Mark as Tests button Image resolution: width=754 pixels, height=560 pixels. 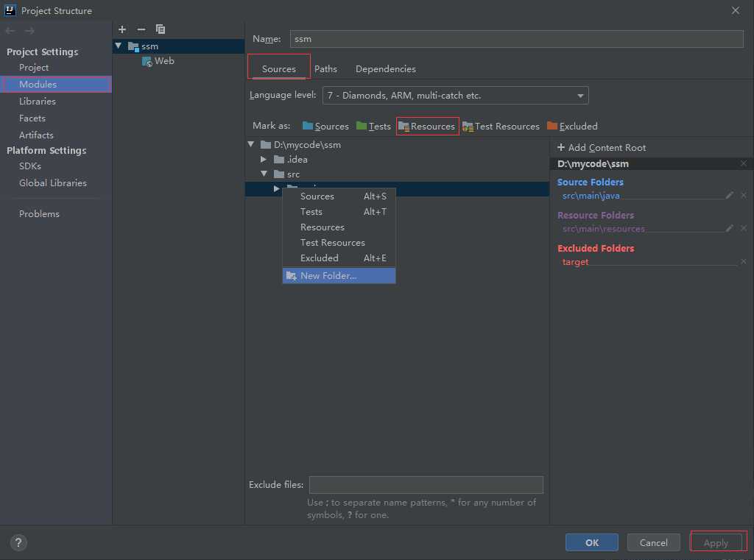373,126
